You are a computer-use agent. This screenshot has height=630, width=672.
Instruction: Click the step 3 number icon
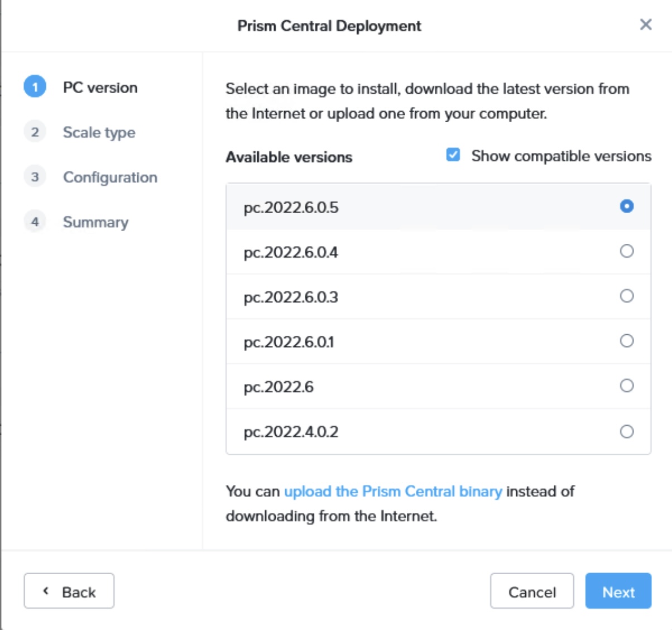pos(35,177)
